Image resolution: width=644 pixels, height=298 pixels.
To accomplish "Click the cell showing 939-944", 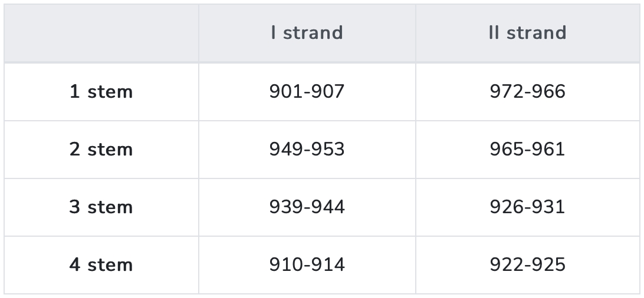I will click(307, 207).
